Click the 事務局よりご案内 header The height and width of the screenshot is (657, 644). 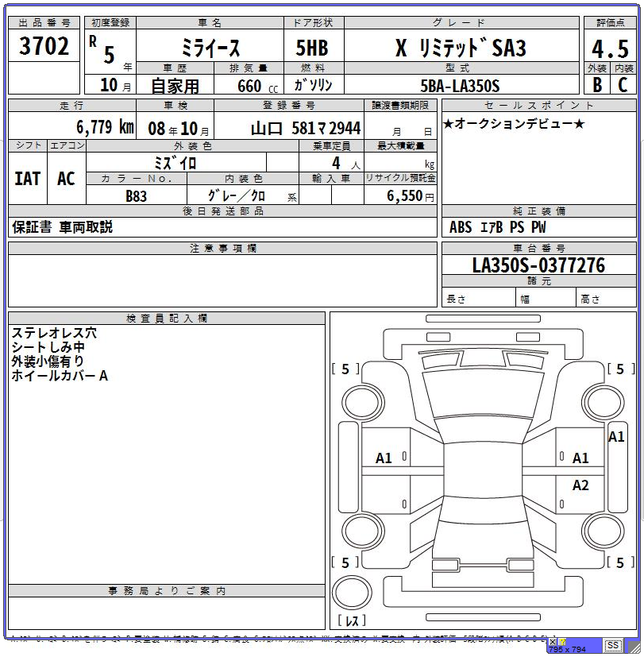(167, 591)
